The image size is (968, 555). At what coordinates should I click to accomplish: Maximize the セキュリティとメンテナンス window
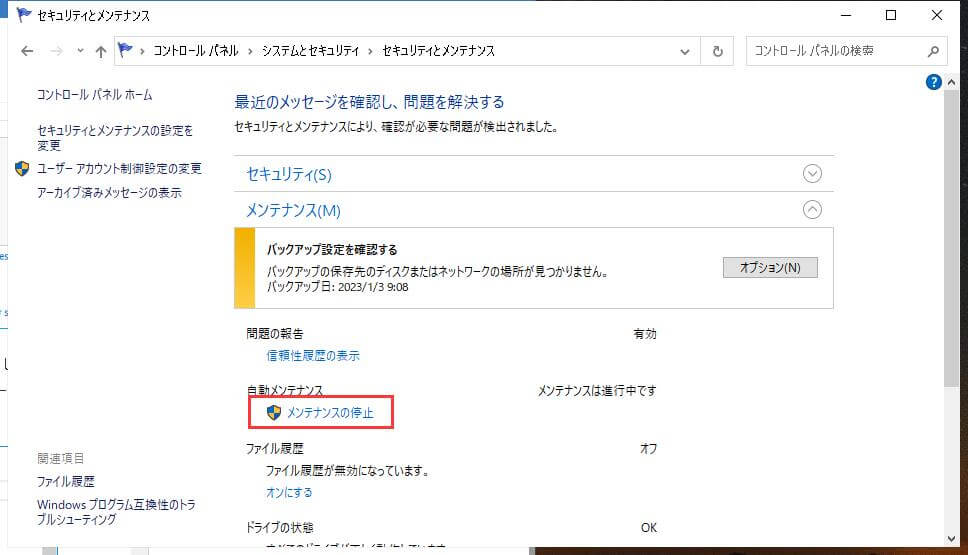click(891, 15)
